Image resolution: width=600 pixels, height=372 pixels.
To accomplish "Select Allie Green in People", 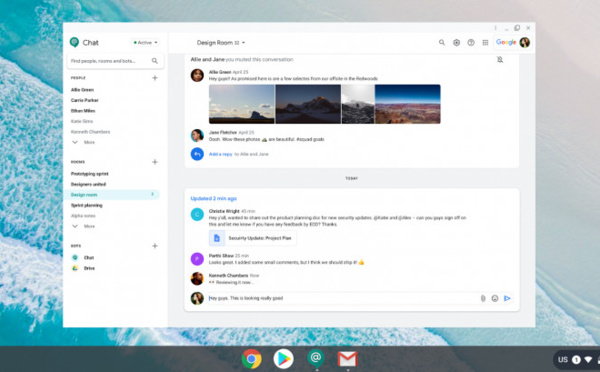I will pos(82,90).
